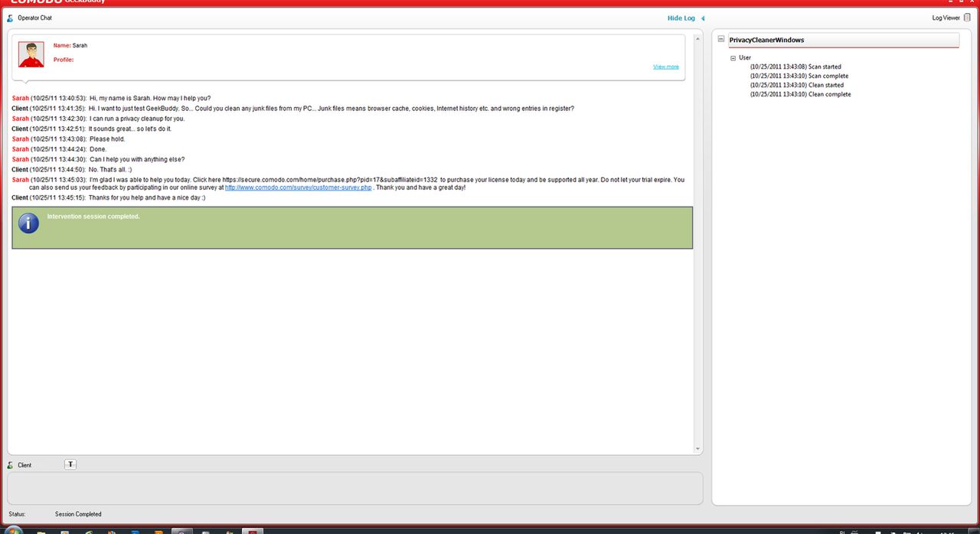Click the Status: label in status bar
980x534 pixels.
(18, 514)
